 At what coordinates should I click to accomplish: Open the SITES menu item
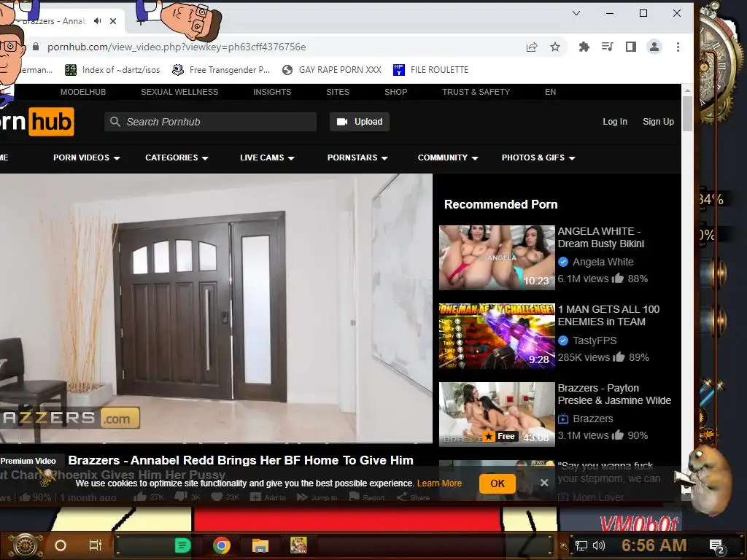pyautogui.click(x=338, y=92)
